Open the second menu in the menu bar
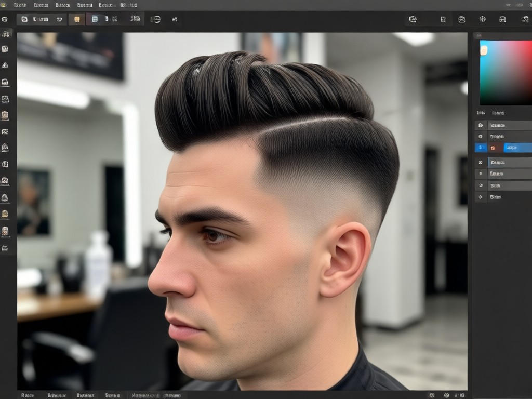 [41, 5]
